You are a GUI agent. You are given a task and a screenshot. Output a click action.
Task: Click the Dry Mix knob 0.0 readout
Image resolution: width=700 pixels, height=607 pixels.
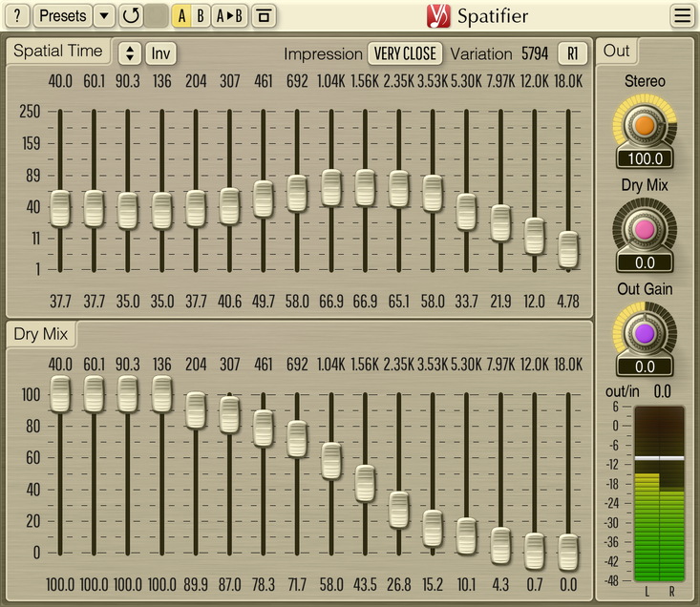[645, 262]
